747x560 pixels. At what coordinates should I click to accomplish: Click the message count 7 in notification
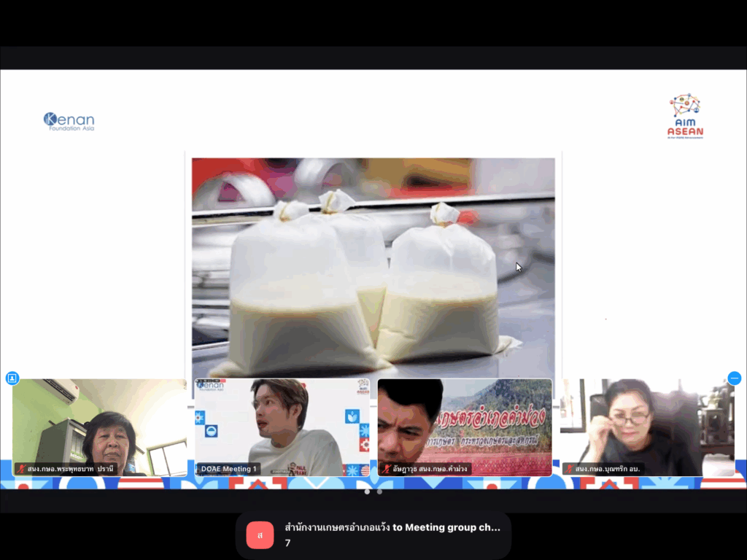coord(287,542)
